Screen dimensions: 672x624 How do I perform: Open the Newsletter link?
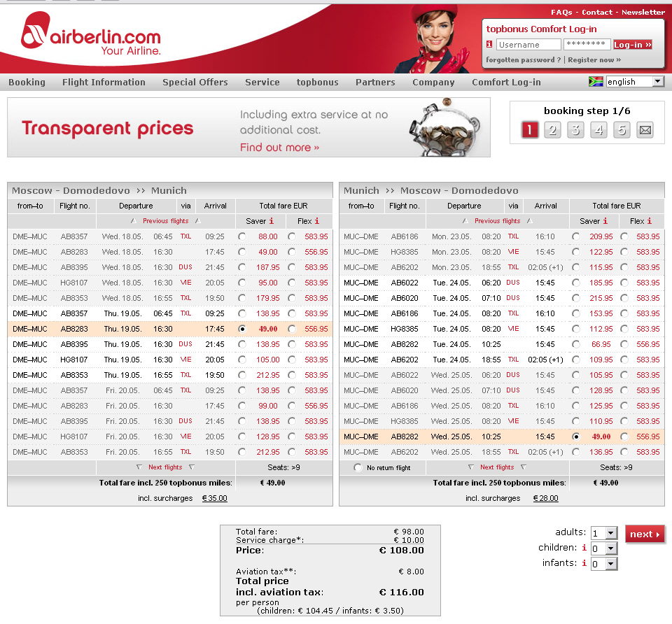pyautogui.click(x=643, y=12)
